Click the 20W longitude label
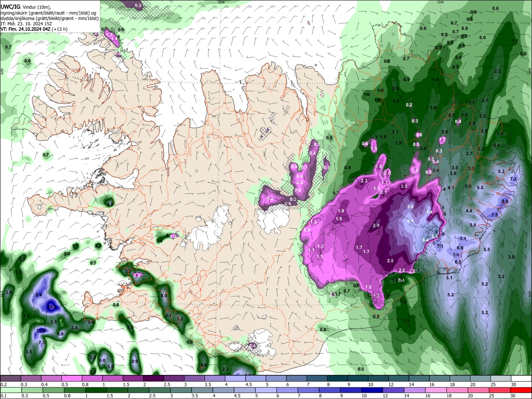 point(221,2)
